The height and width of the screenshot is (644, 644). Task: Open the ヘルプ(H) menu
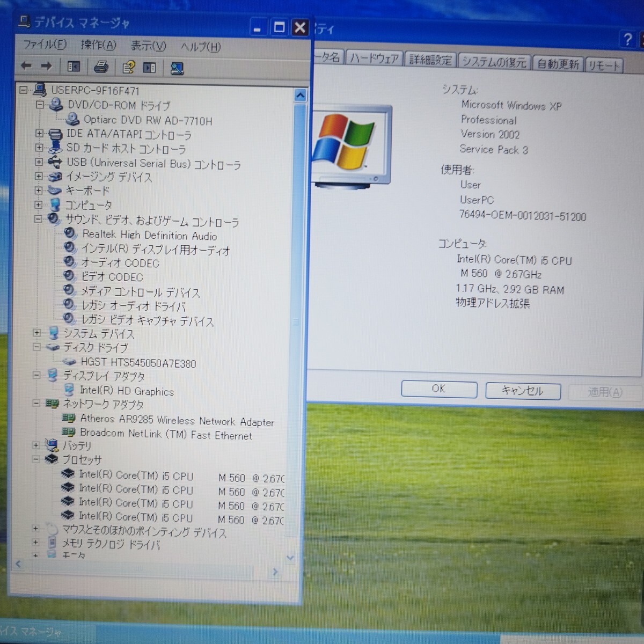200,47
